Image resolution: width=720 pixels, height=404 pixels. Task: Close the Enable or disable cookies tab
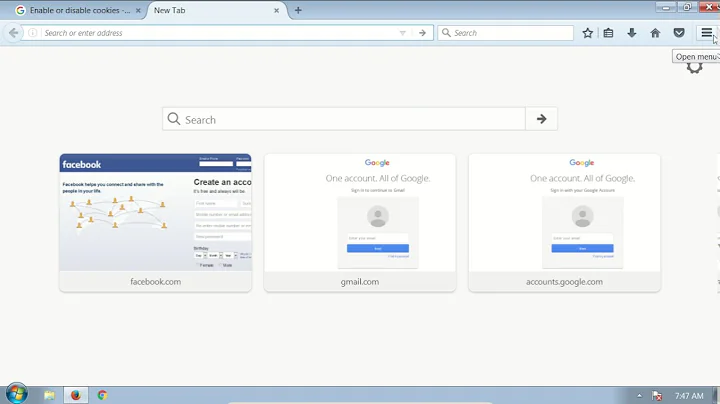(x=138, y=10)
